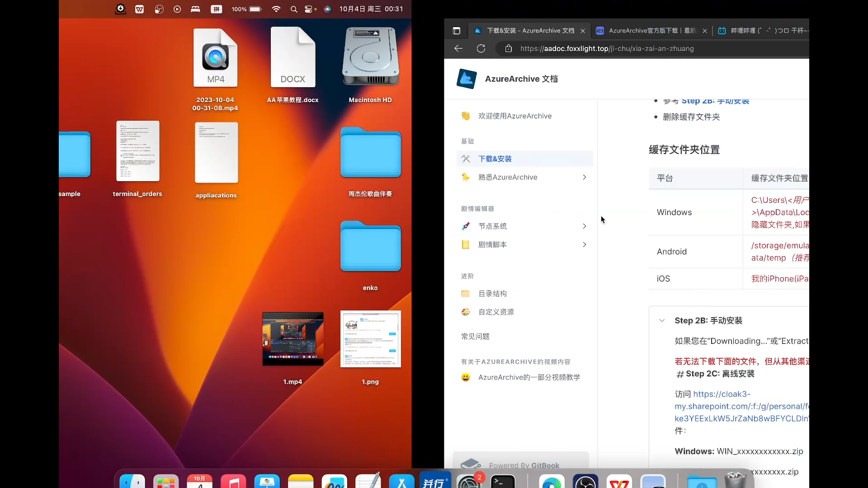Open Music app from the Dock
This screenshot has height=488, width=868.
click(x=233, y=481)
